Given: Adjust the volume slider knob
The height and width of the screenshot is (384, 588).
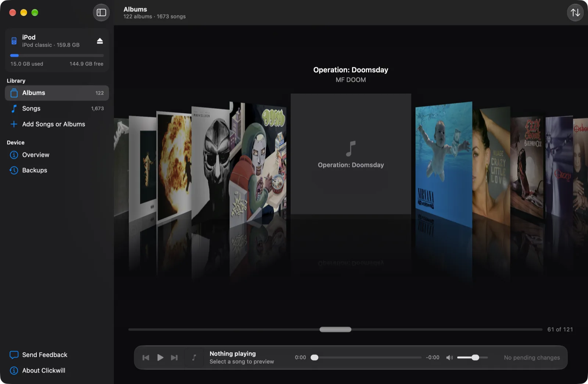Looking at the screenshot, I should pyautogui.click(x=475, y=358).
